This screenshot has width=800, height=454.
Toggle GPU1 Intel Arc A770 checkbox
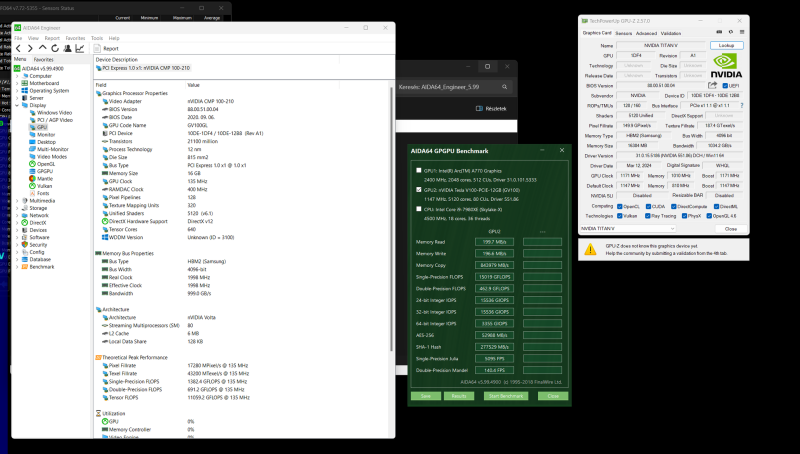coord(419,170)
